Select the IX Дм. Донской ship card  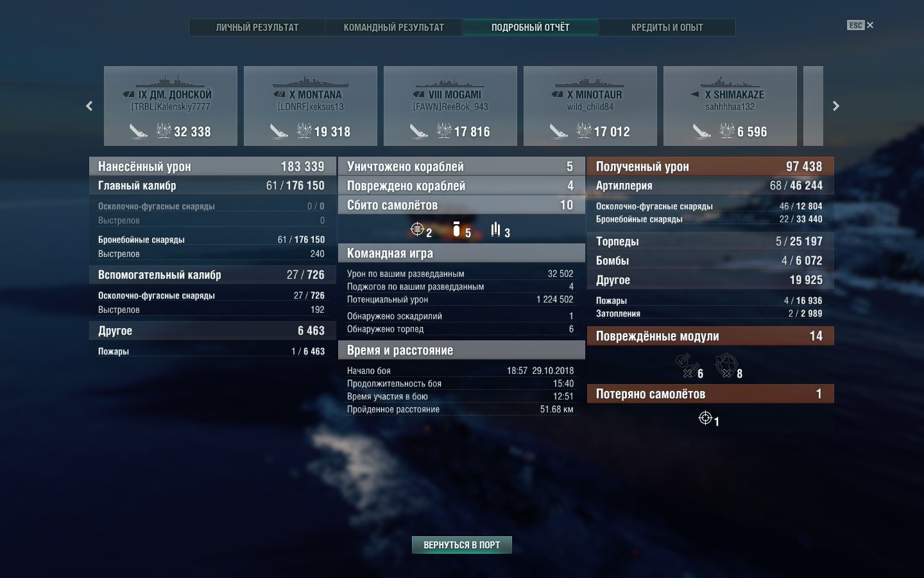171,106
